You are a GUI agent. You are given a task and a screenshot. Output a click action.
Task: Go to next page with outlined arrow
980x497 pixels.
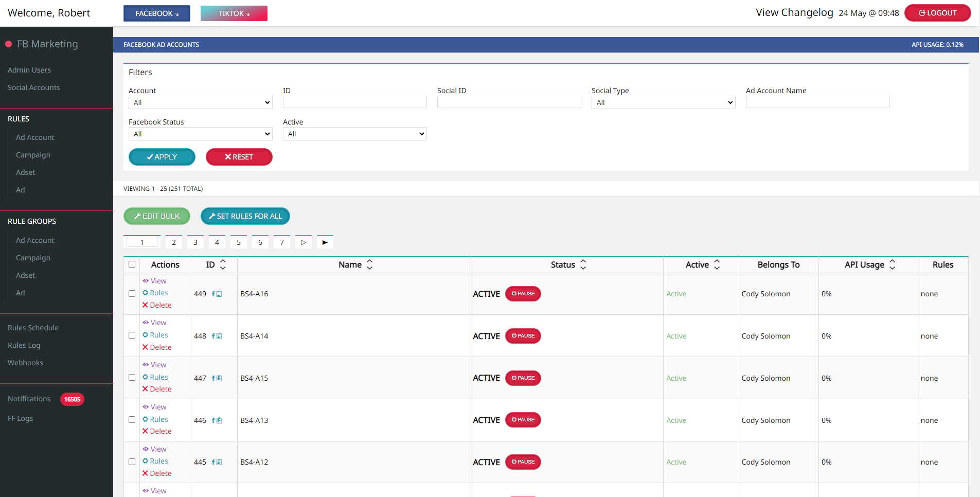303,242
